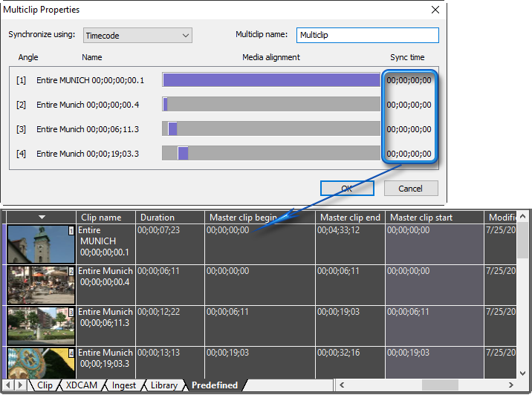Screen dimensions: 532x395
Task: Click angle 4 media alignment bar
Action: click(270, 154)
